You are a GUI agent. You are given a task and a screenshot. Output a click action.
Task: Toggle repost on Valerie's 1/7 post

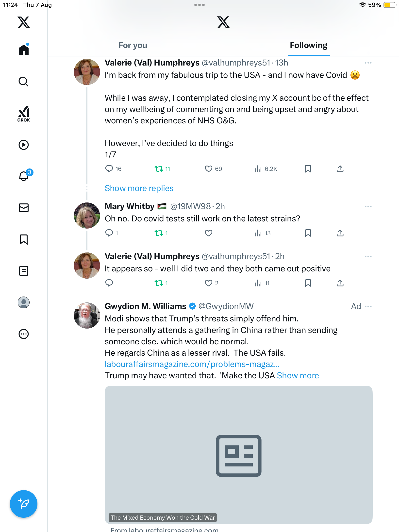coord(159,169)
